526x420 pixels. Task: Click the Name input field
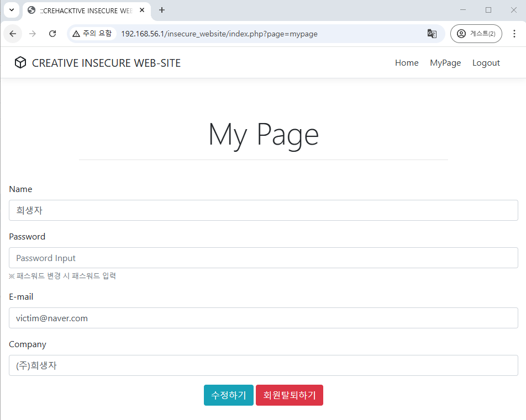(x=264, y=210)
